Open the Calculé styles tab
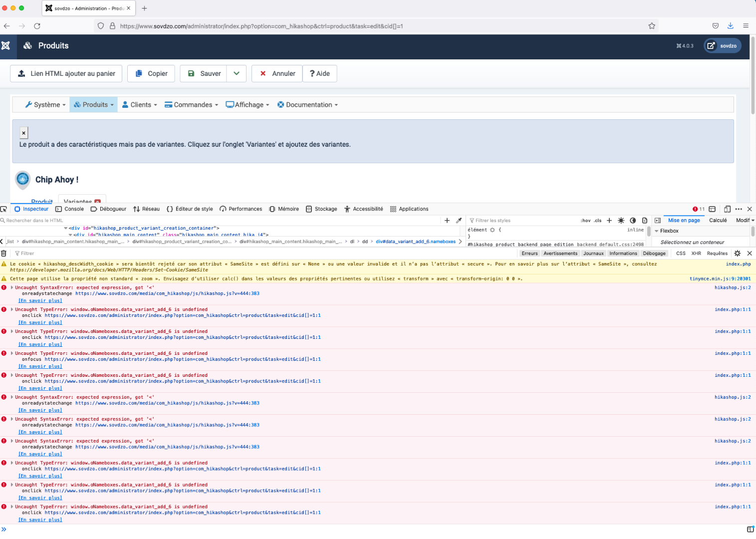 pos(718,221)
